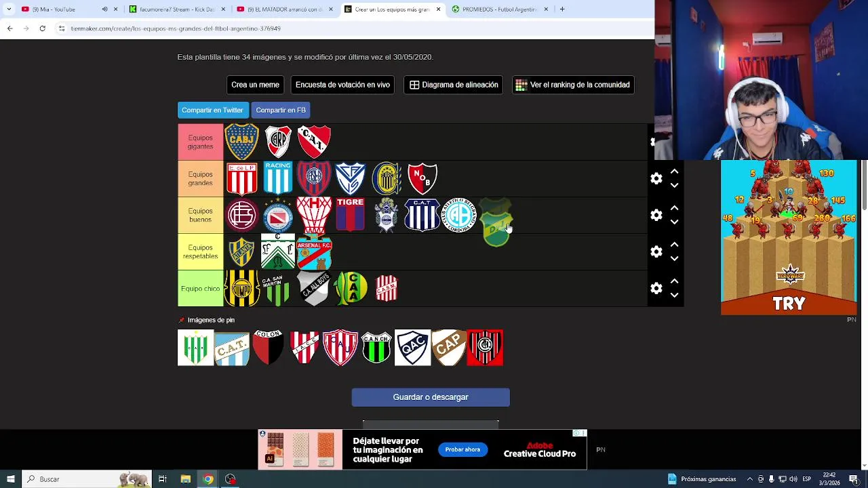Select the River Plate CARP crest
The image size is (868, 488).
(278, 142)
